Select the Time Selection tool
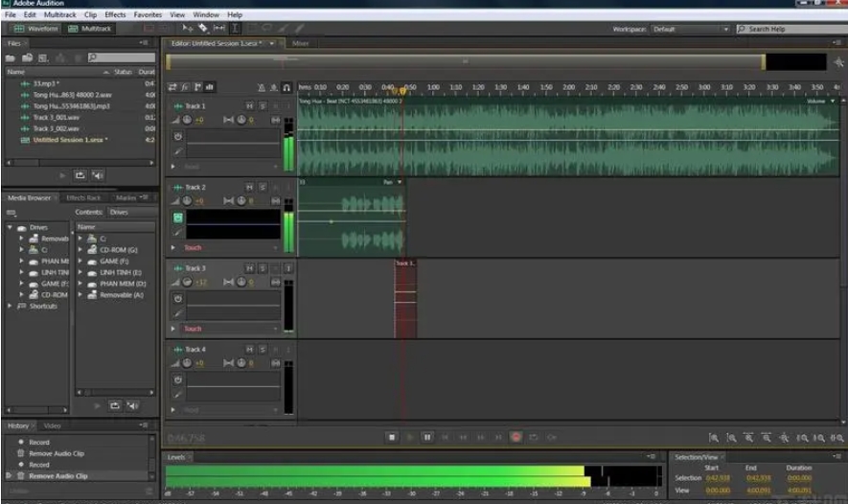This screenshot has height=504, width=848. (x=236, y=28)
